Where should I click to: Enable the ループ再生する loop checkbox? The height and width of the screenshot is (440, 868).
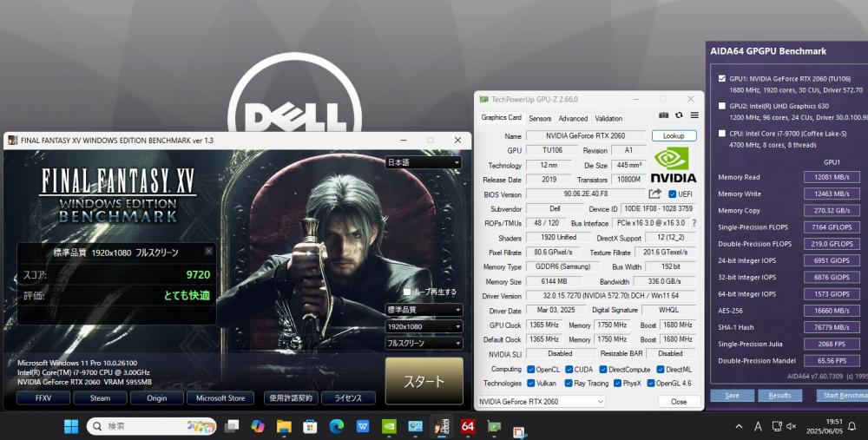coord(407,292)
